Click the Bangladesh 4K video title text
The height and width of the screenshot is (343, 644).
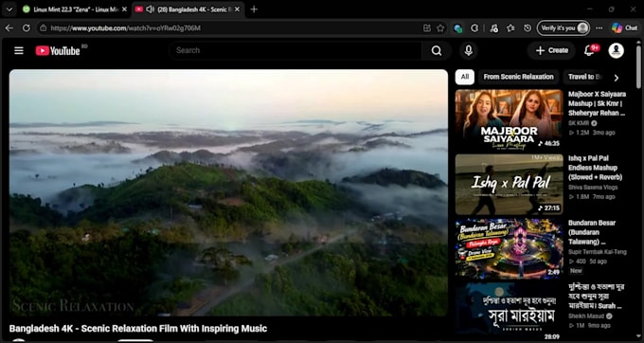138,329
